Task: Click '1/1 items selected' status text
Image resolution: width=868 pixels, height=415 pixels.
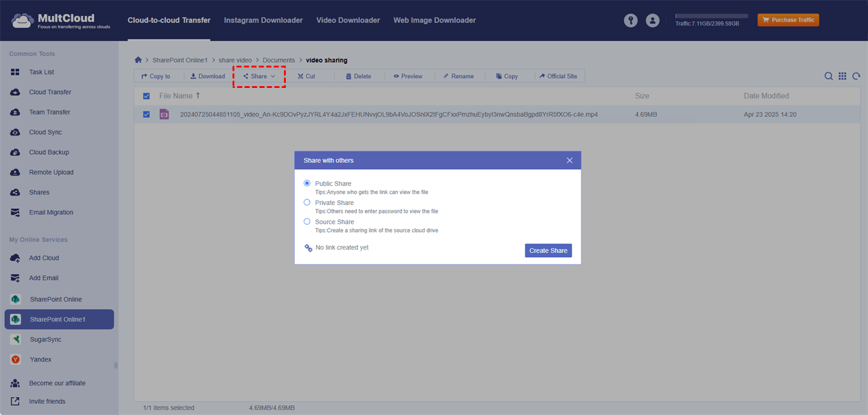Action: click(169, 408)
